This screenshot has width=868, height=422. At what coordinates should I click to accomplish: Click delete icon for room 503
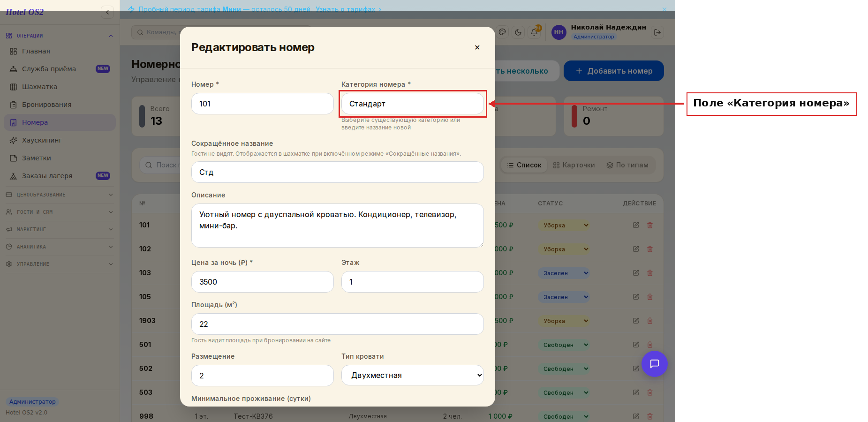point(650,392)
